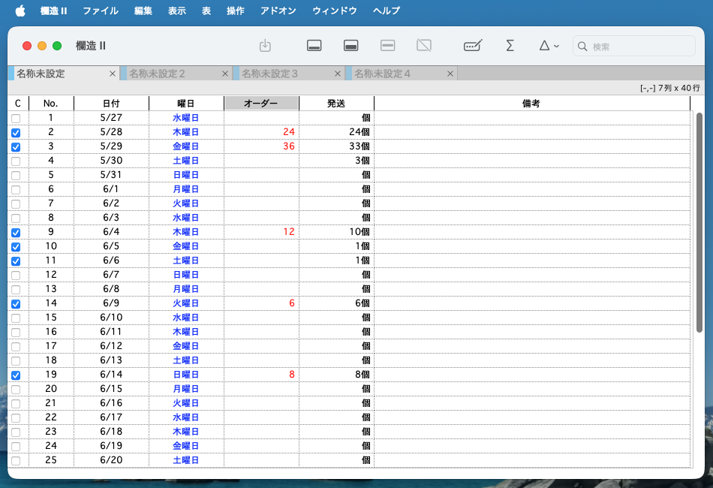This screenshot has width=713, height=488.
Task: Click the オーダー column header
Action: coord(261,103)
